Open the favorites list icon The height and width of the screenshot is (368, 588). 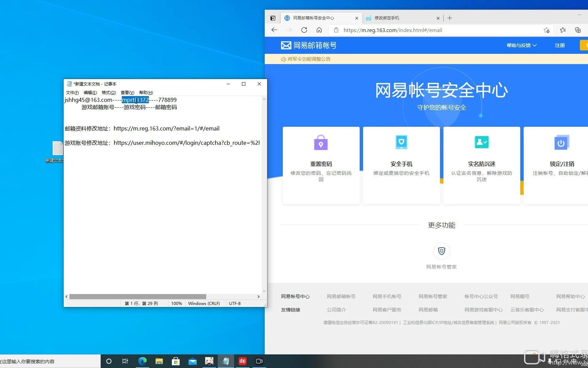click(563, 30)
